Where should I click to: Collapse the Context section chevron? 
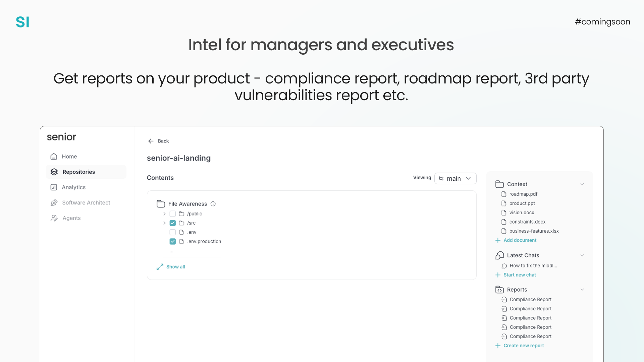click(582, 184)
